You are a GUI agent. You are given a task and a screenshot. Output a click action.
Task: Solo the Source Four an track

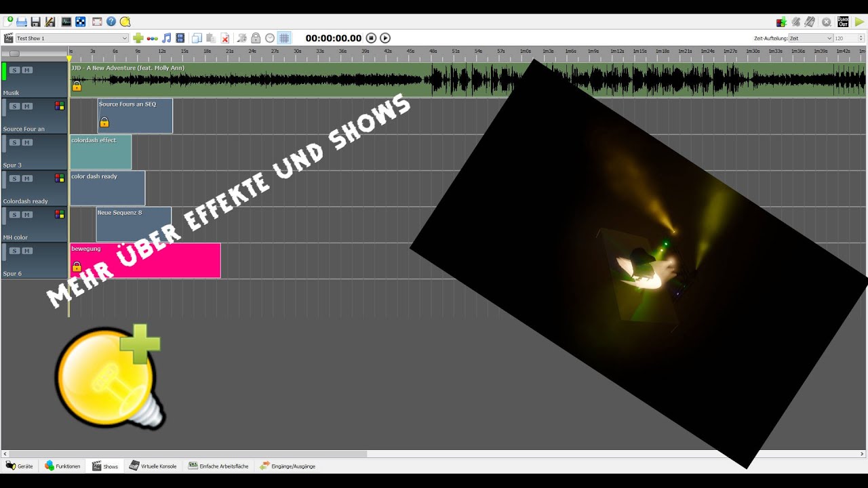point(14,106)
